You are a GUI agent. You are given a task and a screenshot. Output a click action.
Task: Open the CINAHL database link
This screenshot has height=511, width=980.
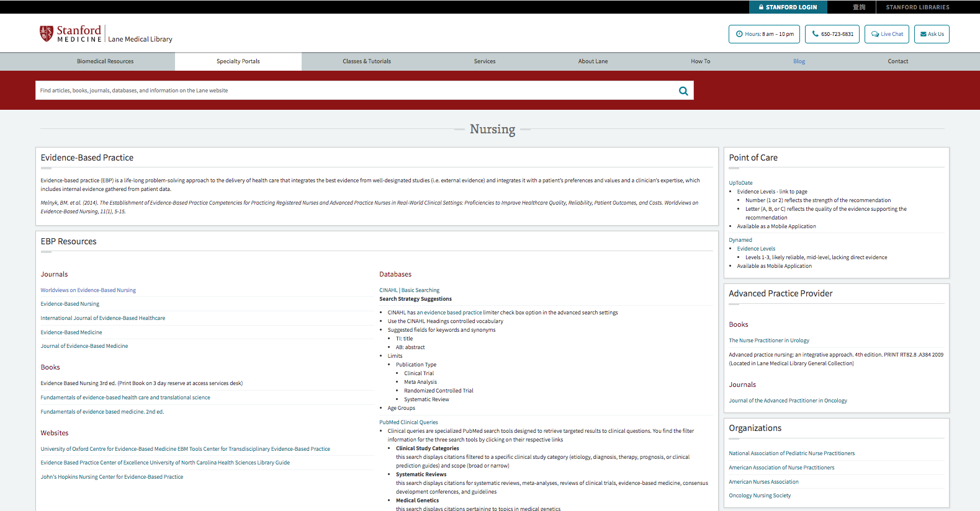389,290
